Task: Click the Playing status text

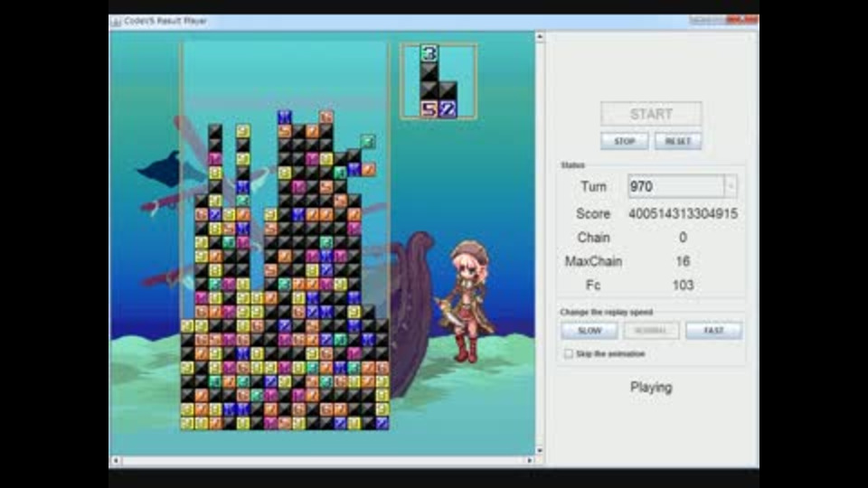Action: coord(651,388)
